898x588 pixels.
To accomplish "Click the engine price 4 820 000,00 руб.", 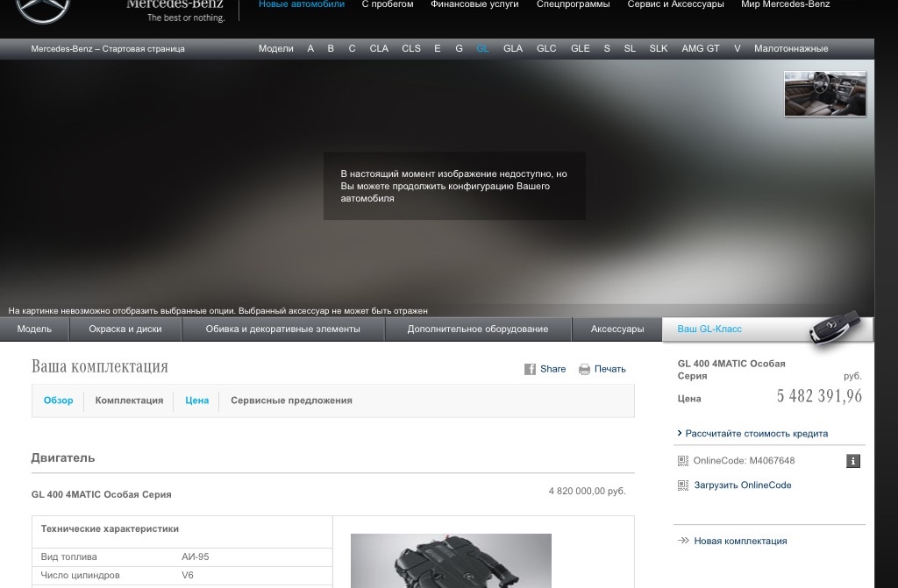I will [x=587, y=492].
